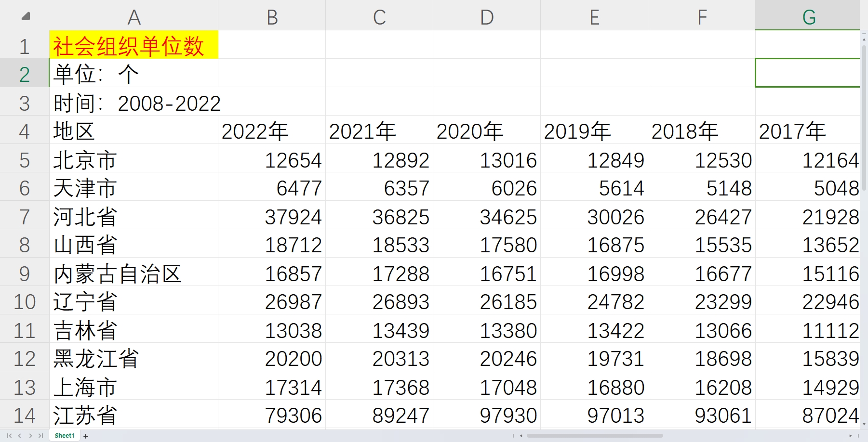Click the select-all corner triangle
This screenshot has width=868, height=442.
coord(26,17)
